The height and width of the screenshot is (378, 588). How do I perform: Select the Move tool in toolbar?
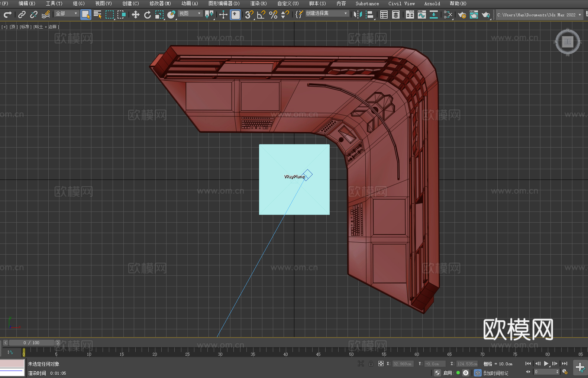(136, 14)
